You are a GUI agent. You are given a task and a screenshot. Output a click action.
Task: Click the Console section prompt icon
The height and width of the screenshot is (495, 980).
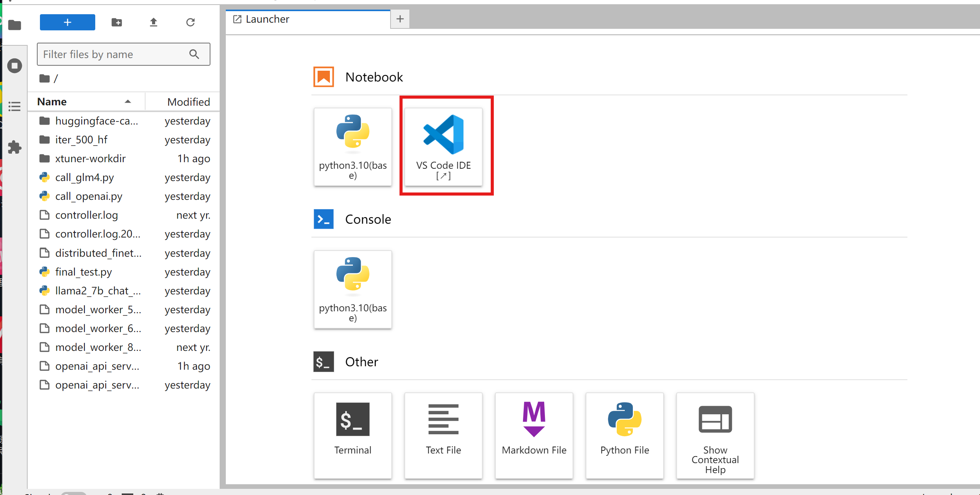point(324,219)
